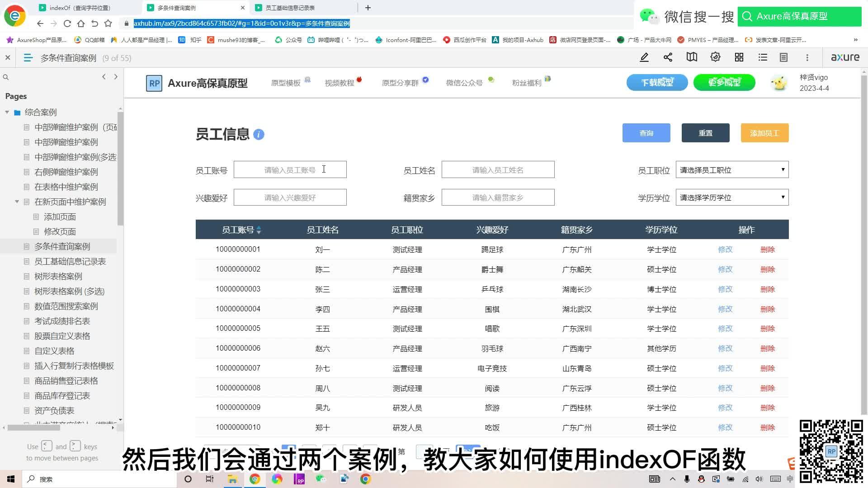Click the 请输入员工姓名 input field
Image resolution: width=868 pixels, height=488 pixels.
[x=497, y=169]
